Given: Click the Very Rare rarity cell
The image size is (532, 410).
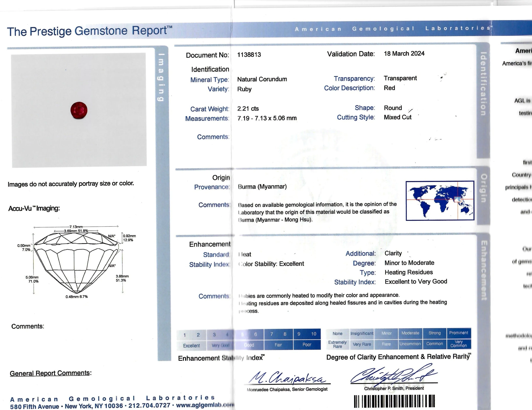Looking at the screenshot, I should (x=362, y=344).
